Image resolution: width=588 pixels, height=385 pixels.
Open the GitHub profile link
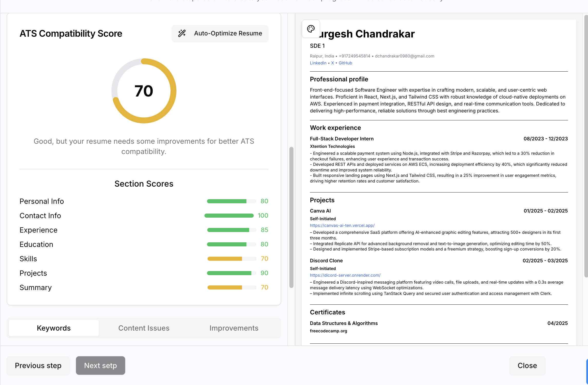[345, 63]
